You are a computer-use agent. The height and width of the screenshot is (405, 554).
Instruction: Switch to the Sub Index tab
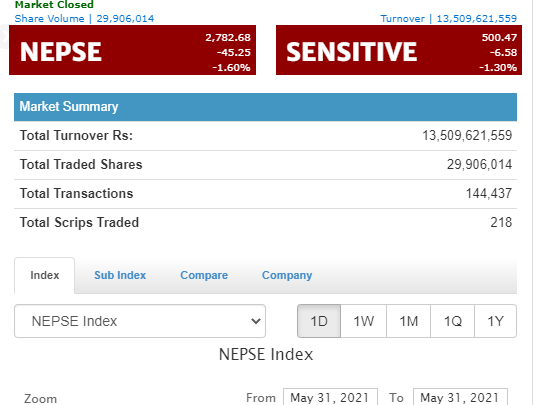coord(120,275)
